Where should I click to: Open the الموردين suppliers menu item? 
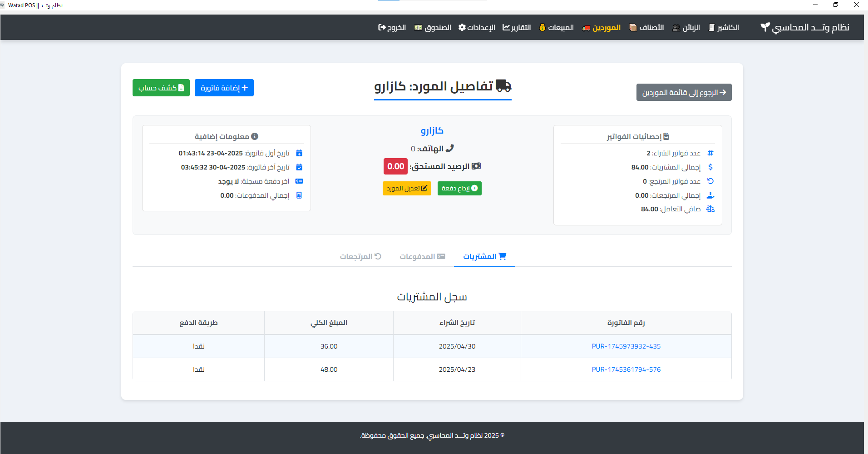(x=602, y=28)
